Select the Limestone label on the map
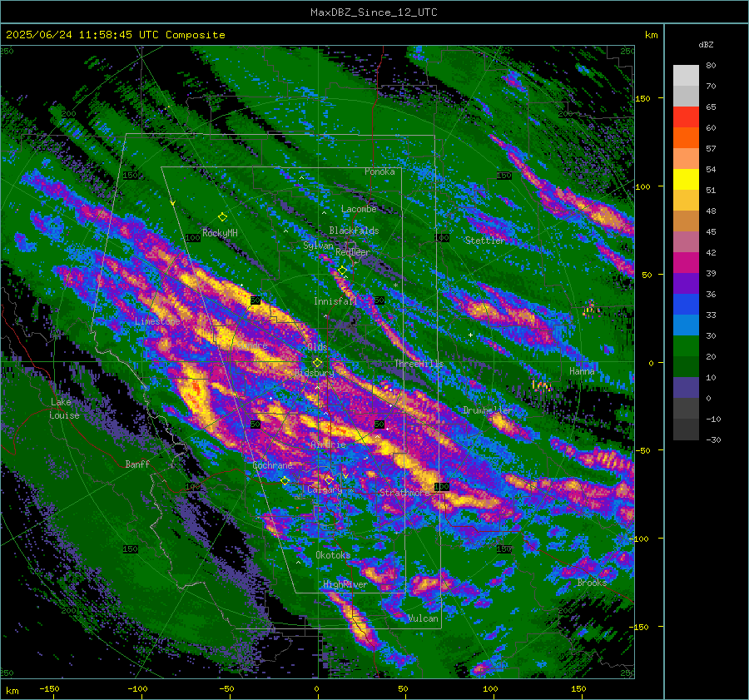The image size is (749, 700). click(157, 321)
